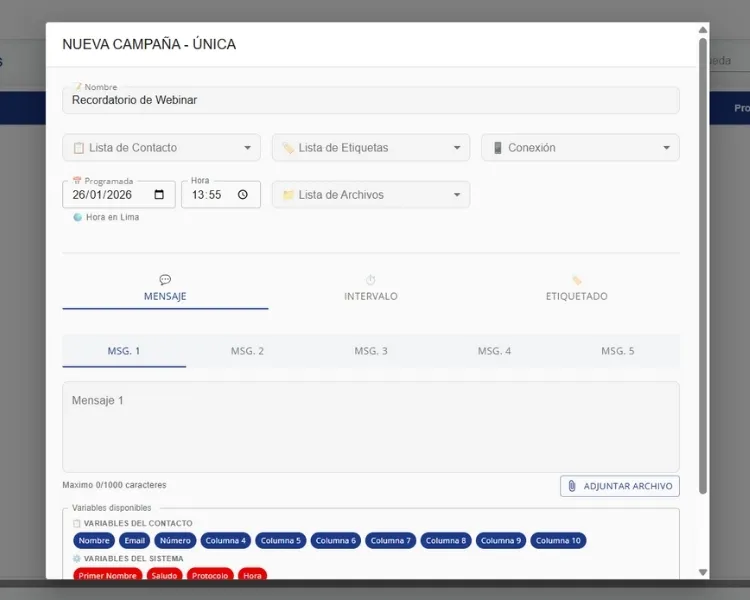The width and height of the screenshot is (750, 600).
Task: Click the scrollbar up arrow in dialog
Action: pos(703,30)
